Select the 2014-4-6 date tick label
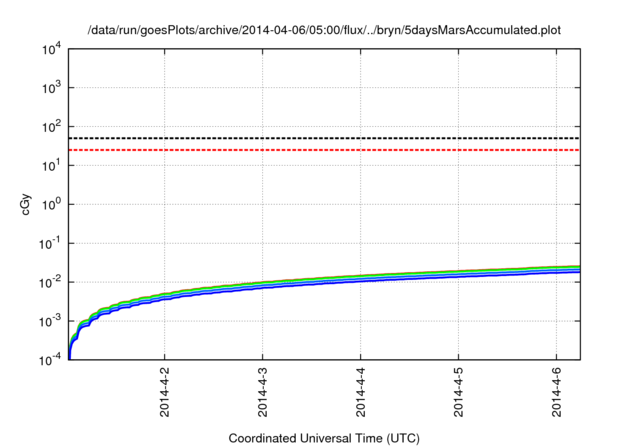640x448 pixels. point(556,392)
